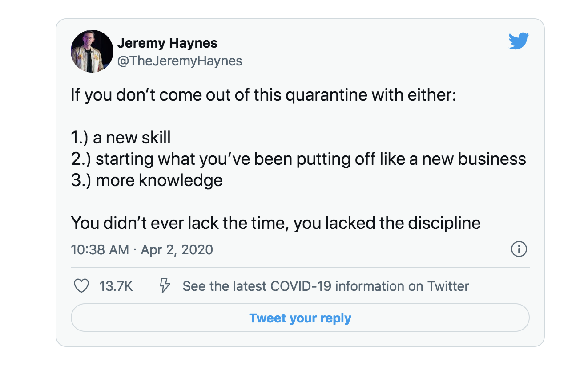Click the Twitter bird logo
The height and width of the screenshot is (375, 588).
click(519, 41)
